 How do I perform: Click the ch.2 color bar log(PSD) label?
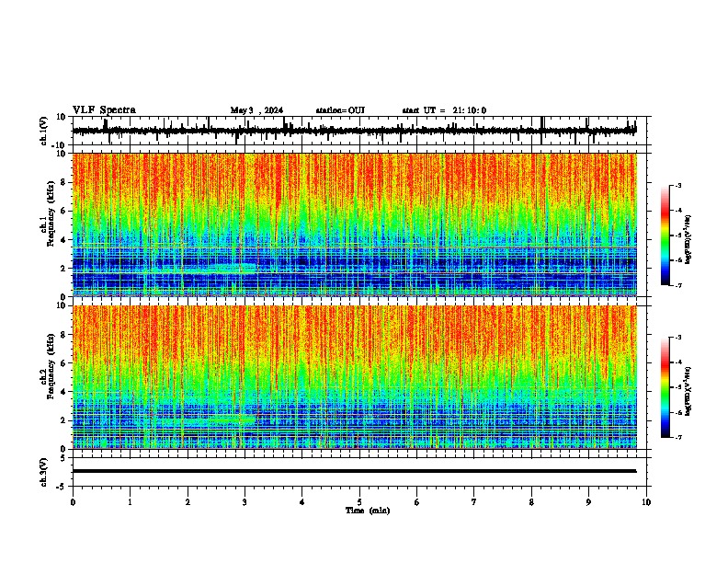(688, 391)
